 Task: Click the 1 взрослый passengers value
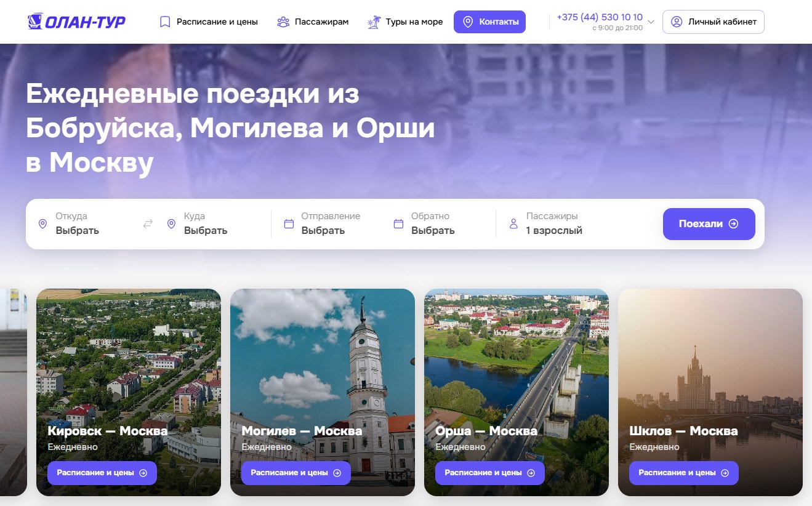(x=554, y=231)
